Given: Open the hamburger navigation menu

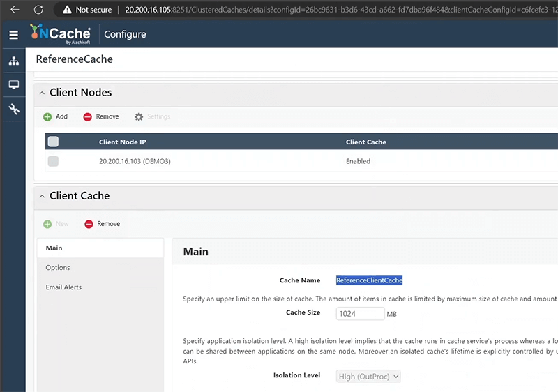Looking at the screenshot, I should click(13, 35).
